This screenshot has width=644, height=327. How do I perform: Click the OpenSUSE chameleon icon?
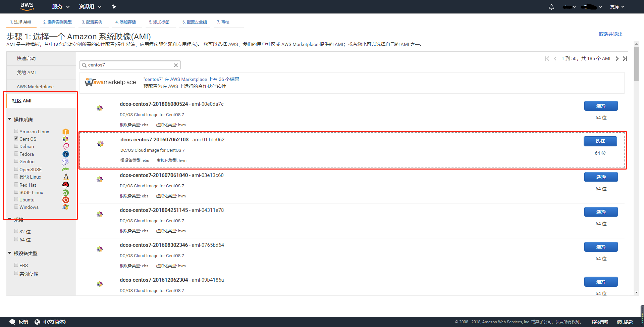(66, 170)
